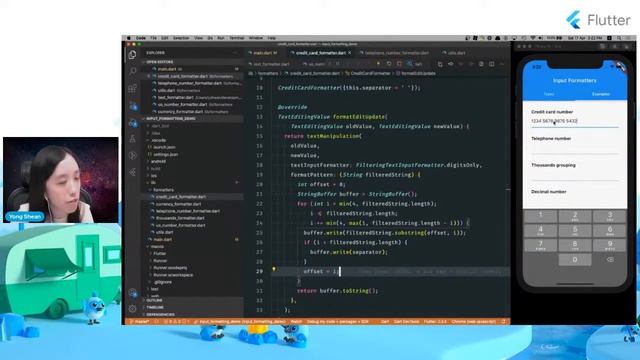Open the editor more actions ellipsis
This screenshot has height=360, width=640.
(502, 64)
